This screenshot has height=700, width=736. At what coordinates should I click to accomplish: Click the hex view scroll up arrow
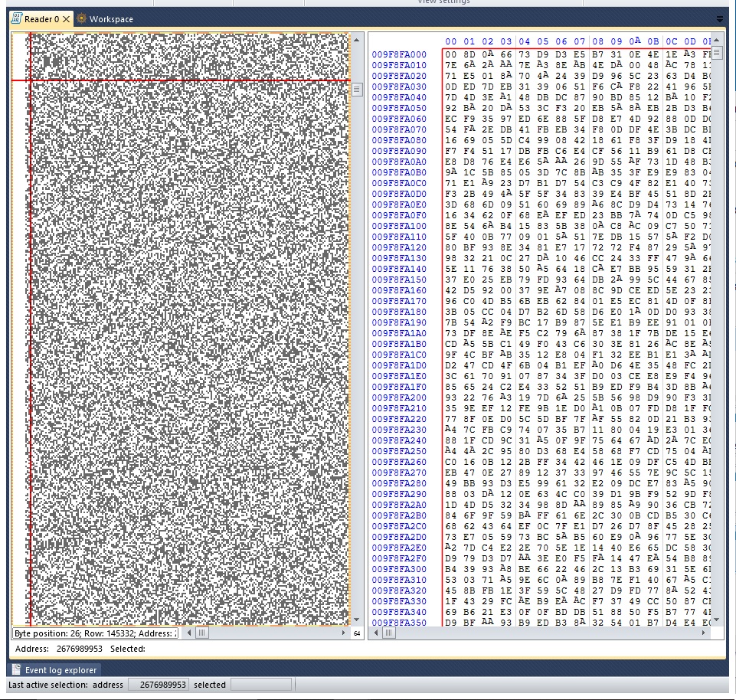717,39
